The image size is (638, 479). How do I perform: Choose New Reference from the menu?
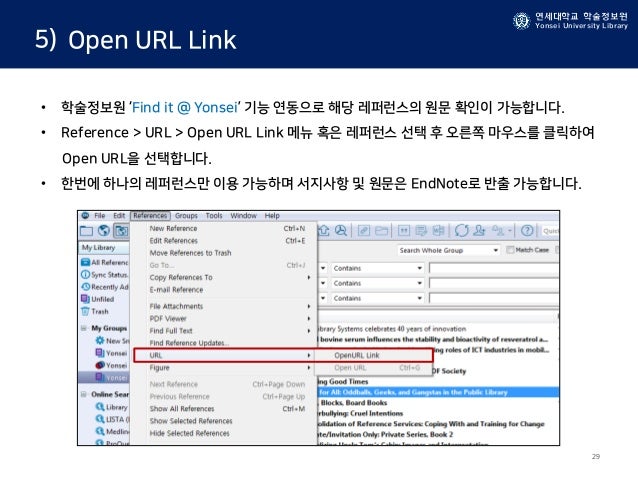[x=225, y=228]
